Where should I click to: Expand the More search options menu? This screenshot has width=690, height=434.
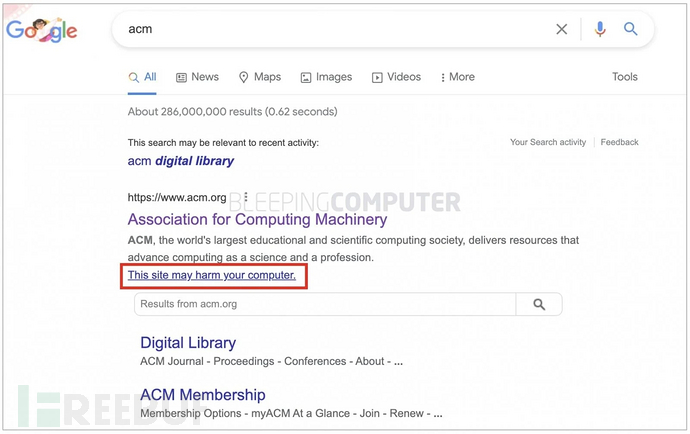457,77
